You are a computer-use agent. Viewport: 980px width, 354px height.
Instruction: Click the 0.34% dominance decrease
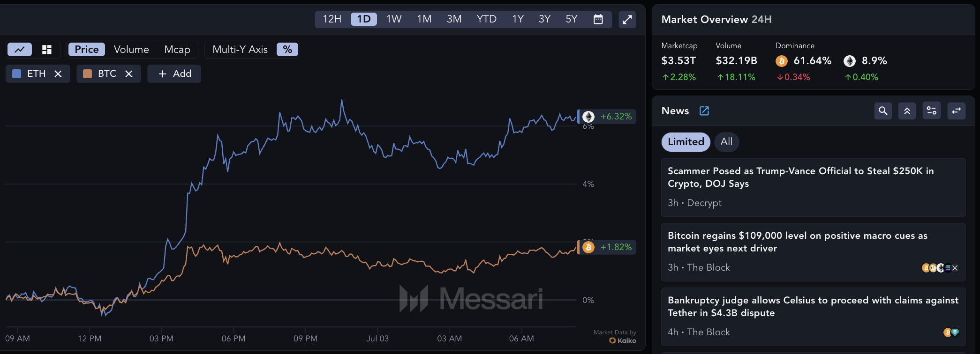(793, 77)
